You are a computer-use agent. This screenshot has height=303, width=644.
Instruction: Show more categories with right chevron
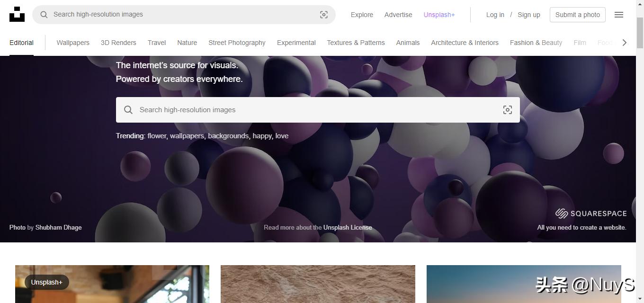tap(625, 43)
